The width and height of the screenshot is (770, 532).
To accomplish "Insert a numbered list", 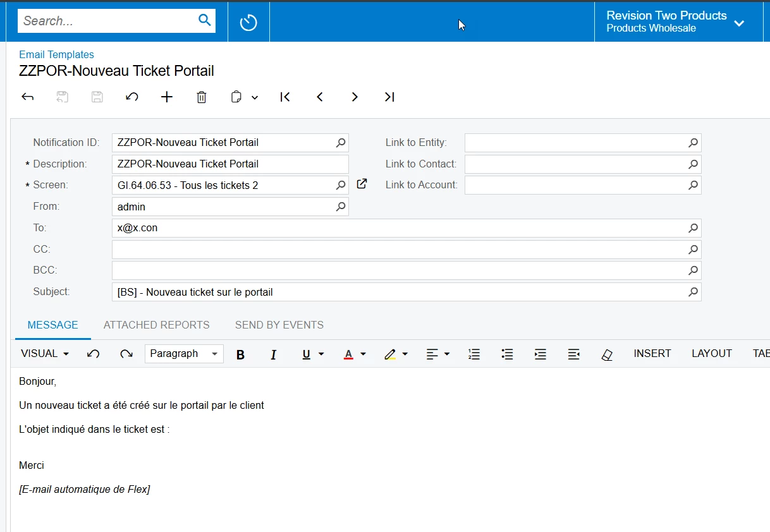I will [x=474, y=354].
